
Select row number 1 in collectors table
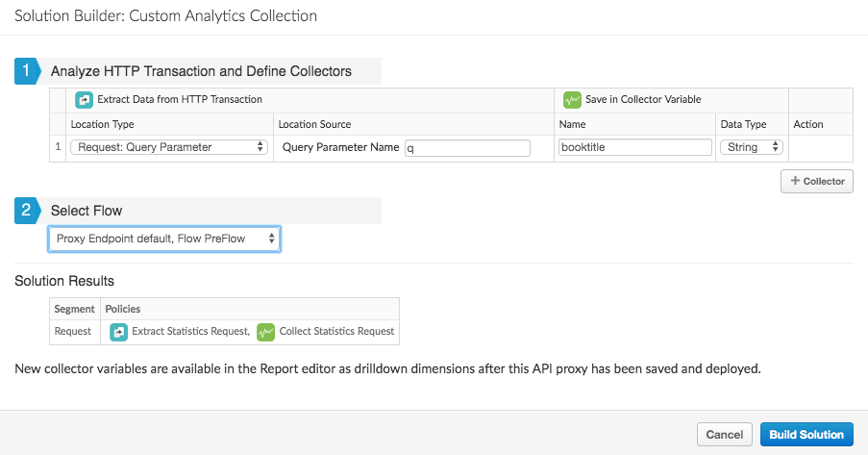click(x=58, y=147)
